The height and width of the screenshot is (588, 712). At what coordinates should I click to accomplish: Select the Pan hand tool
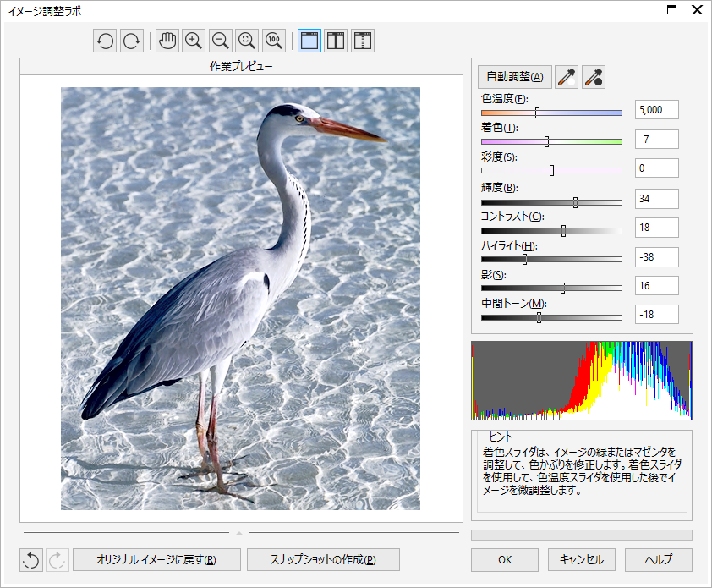coord(167,41)
